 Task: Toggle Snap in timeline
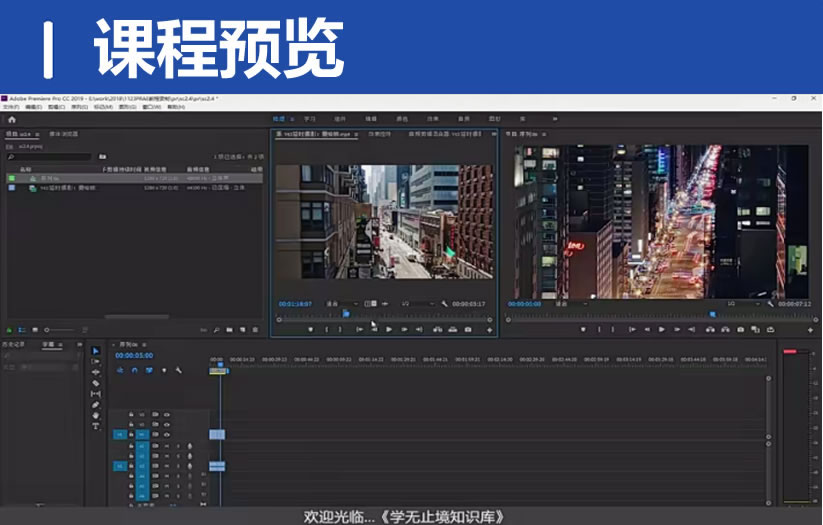(134, 371)
